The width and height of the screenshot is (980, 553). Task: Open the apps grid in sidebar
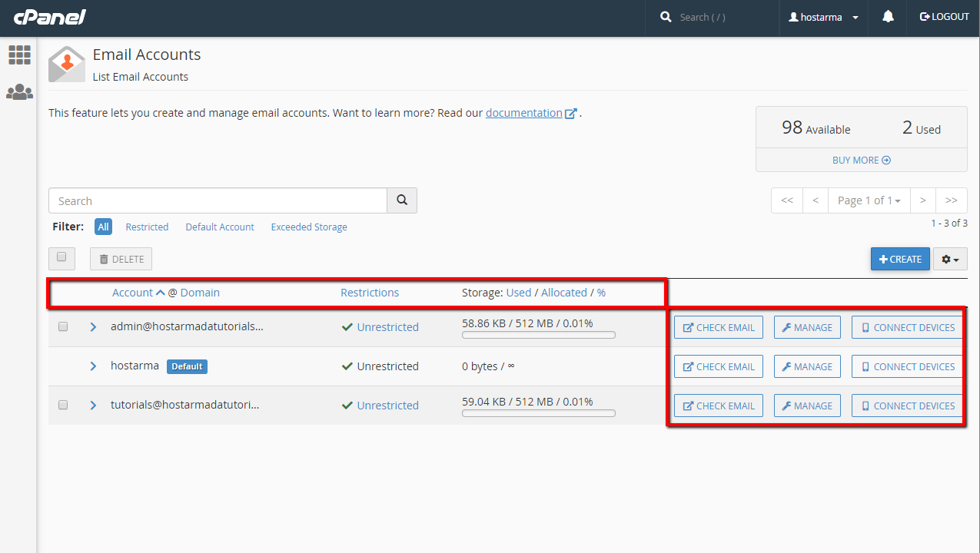point(19,55)
